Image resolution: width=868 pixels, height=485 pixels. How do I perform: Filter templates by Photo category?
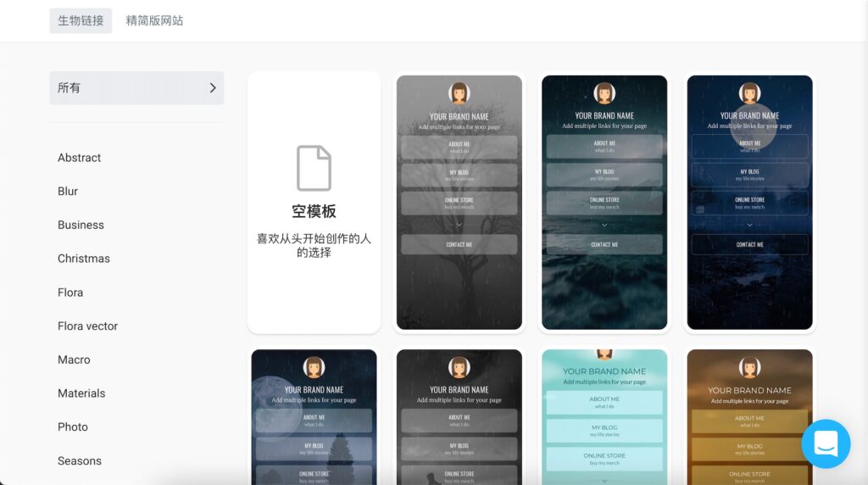73,427
